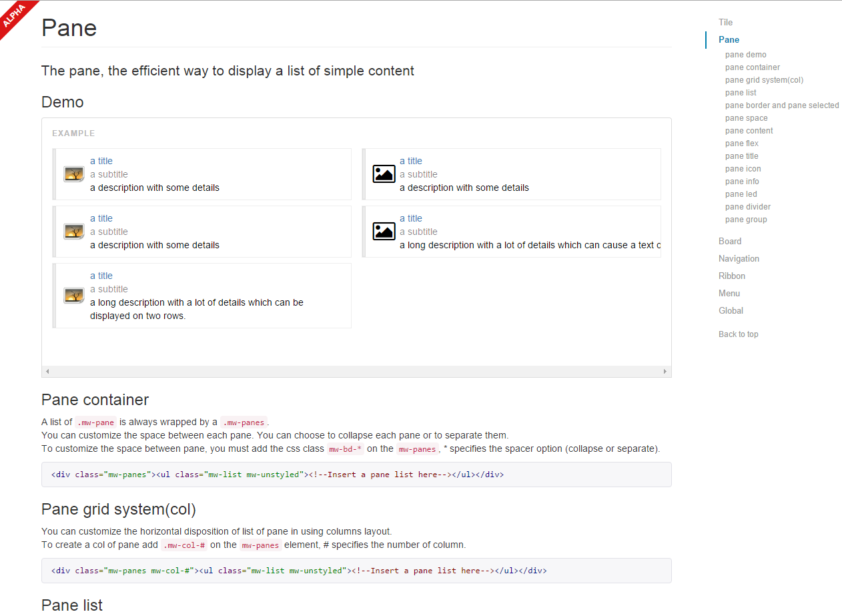Jump to pane icon
Viewport: 842px width, 616px height.
tap(743, 169)
